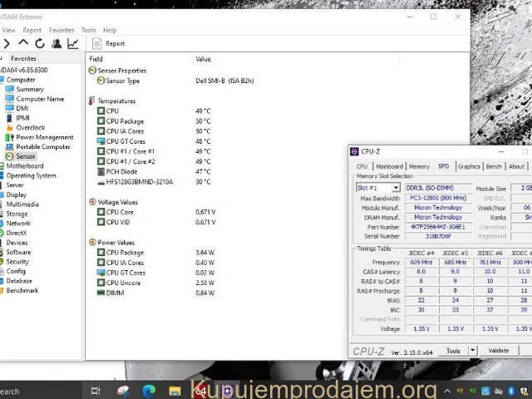Select Overclock in the Computer tree
Image resolution: width=532 pixels, height=399 pixels.
point(31,127)
